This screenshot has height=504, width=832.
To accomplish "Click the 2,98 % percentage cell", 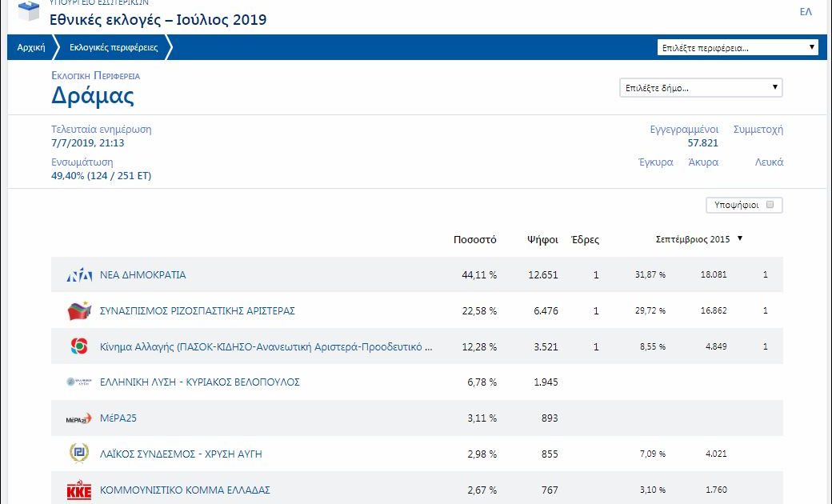I will [x=482, y=454].
